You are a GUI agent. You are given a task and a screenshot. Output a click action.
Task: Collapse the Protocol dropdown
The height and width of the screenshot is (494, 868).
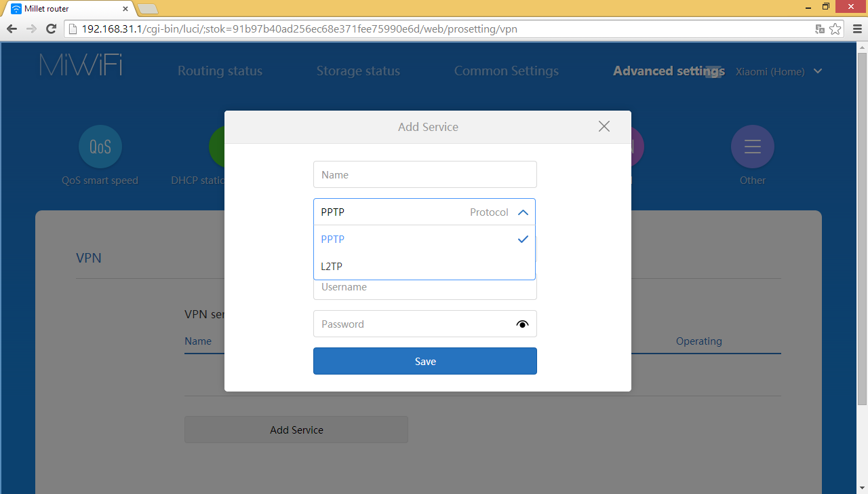click(x=523, y=212)
